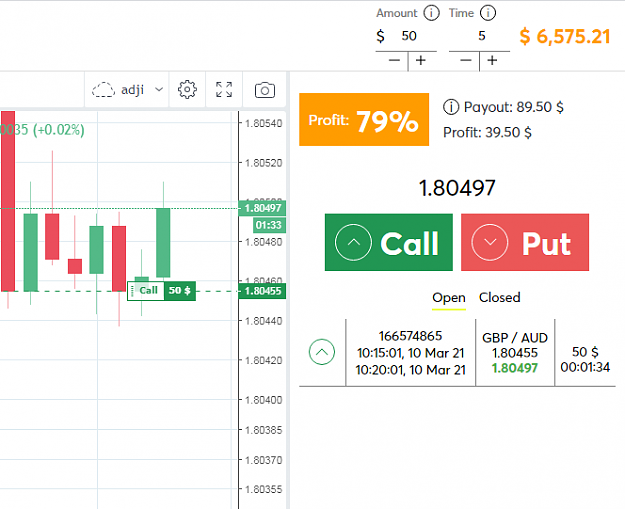Screen dimensions: 625x509
Task: Toggle fullscreen chart mode icon
Action: pyautogui.click(x=224, y=90)
